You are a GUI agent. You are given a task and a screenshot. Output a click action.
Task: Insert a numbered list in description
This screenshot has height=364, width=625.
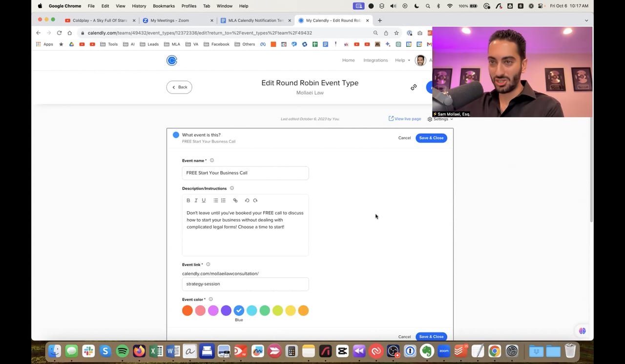(x=223, y=201)
